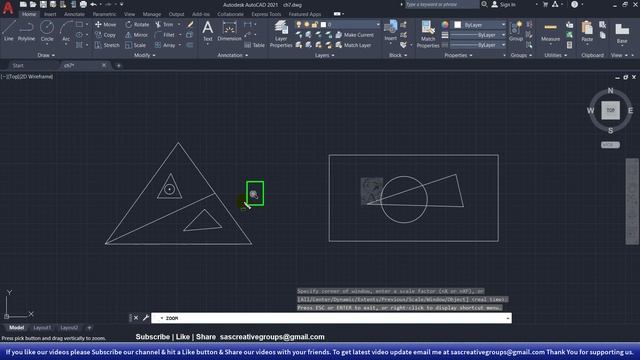Click the Match Properties tool
Viewport: 640px width, 360px height.
point(428,34)
